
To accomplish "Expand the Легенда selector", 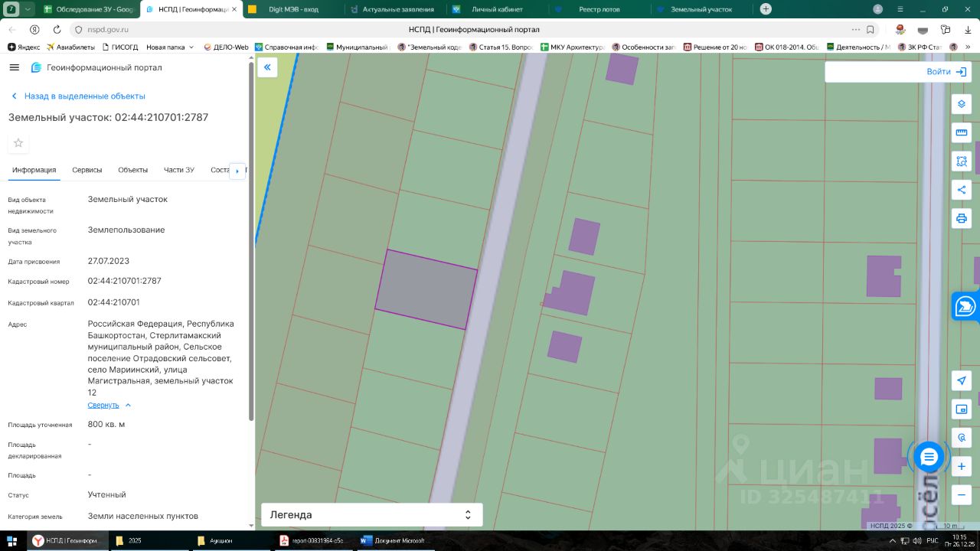I will point(372,515).
